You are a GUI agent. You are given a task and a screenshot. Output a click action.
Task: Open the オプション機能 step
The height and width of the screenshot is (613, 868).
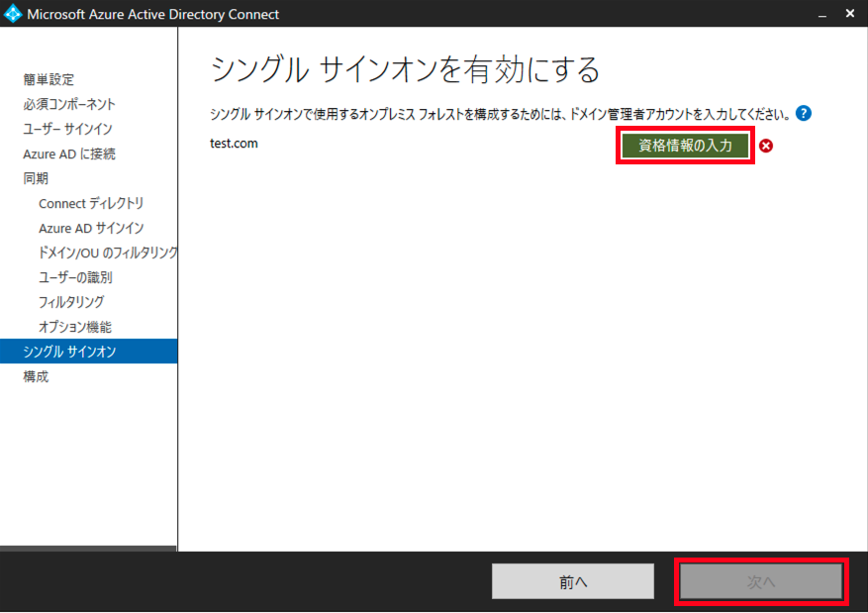[x=75, y=327]
